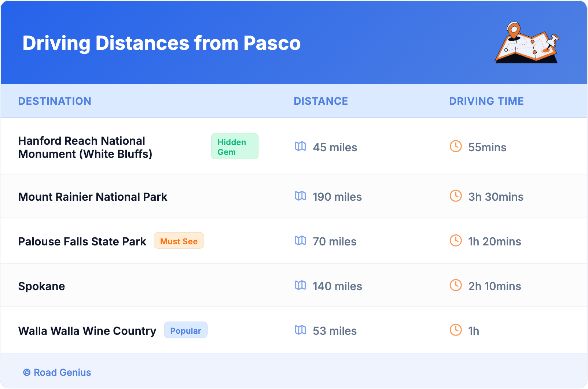588x389 pixels.
Task: Click the Driving Time column header
Action: coord(486,101)
